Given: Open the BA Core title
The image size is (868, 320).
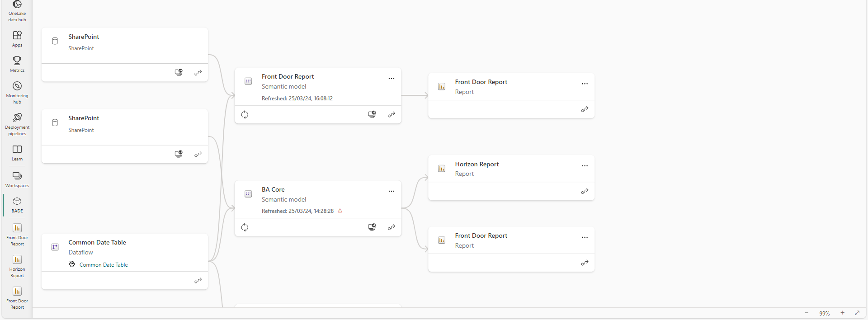Looking at the screenshot, I should click(x=273, y=189).
